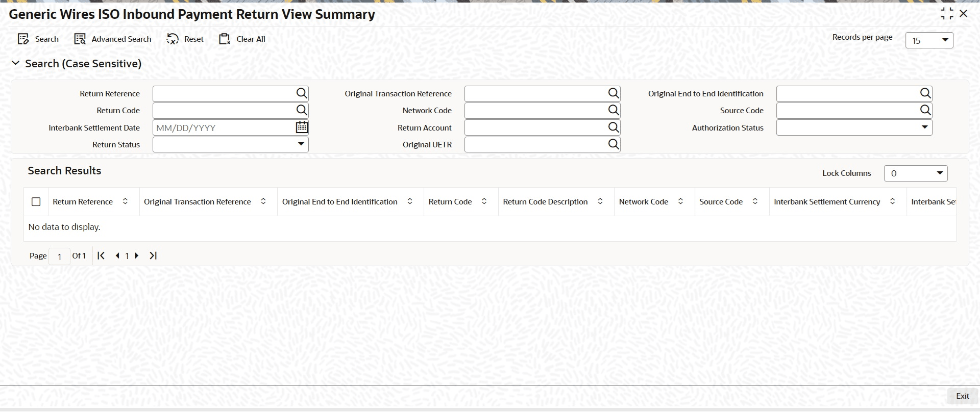Collapse the Search (Case Sensitive) section
Image resolution: width=980 pixels, height=414 pixels.
point(16,63)
